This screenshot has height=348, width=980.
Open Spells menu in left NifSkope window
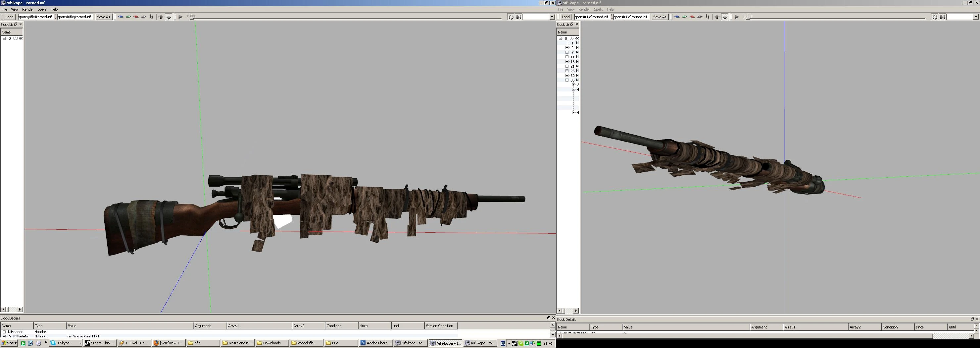point(42,9)
